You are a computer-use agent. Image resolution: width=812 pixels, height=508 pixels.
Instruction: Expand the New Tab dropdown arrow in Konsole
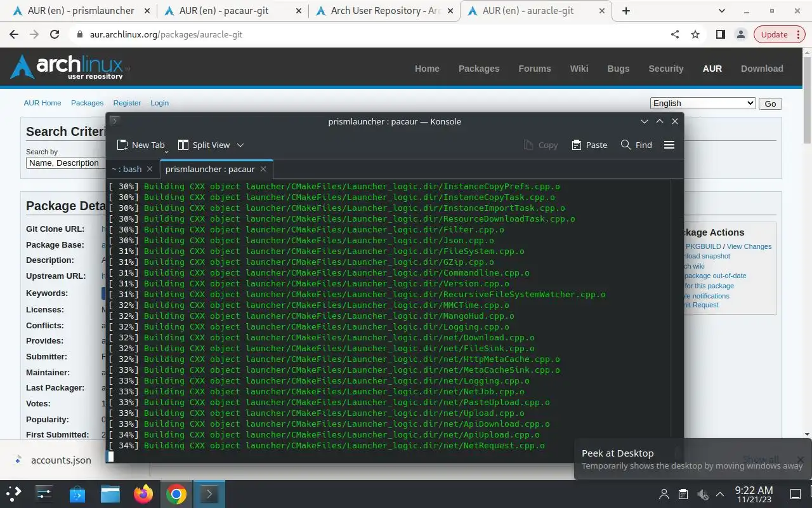[166, 152]
